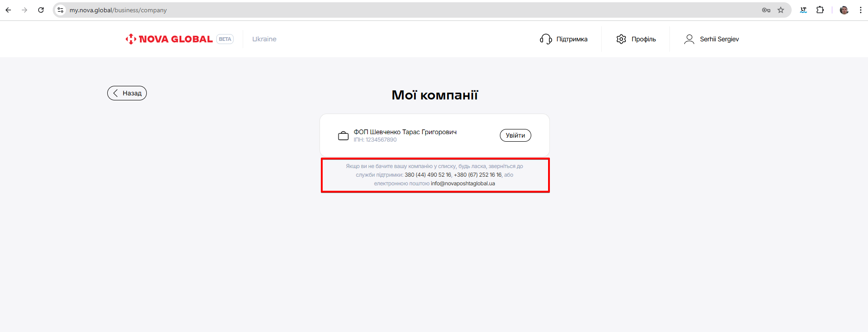Select the Ukraine country label

(x=264, y=39)
